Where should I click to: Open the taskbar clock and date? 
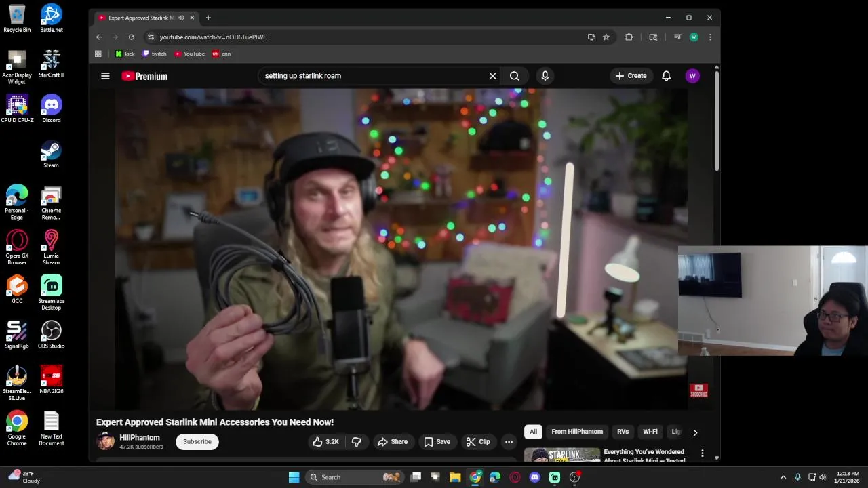[x=848, y=477]
